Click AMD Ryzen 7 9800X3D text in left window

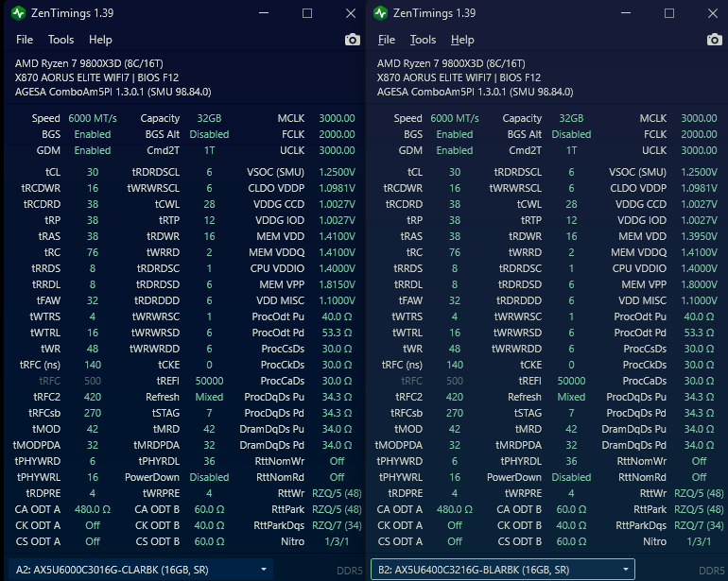click(89, 63)
